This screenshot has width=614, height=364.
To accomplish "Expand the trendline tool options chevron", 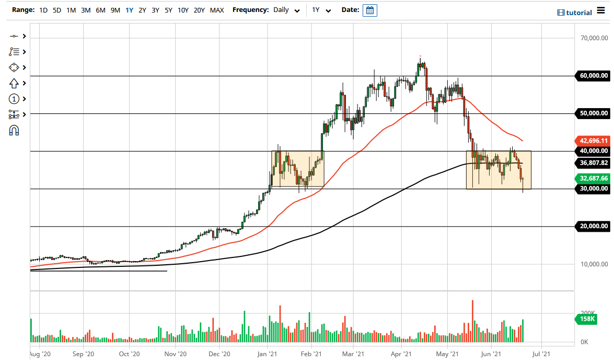I will 23,36.
